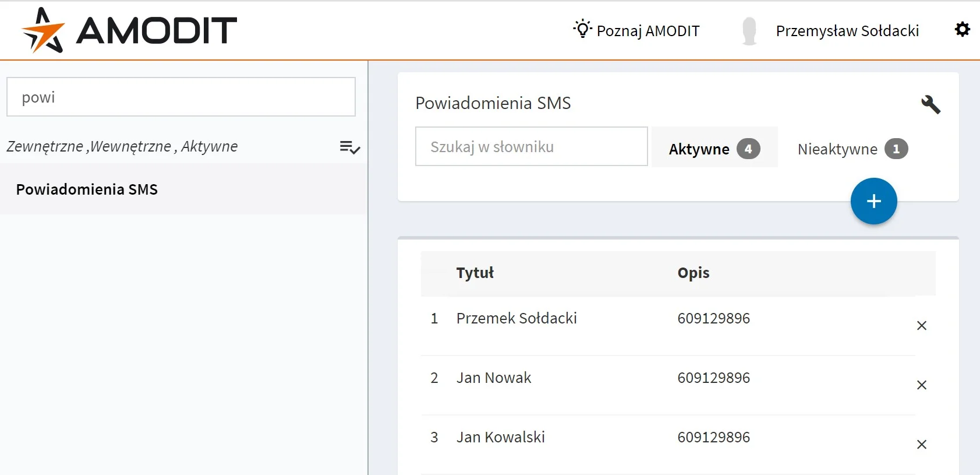Click the Aktywne count badge 4

pyautogui.click(x=748, y=149)
